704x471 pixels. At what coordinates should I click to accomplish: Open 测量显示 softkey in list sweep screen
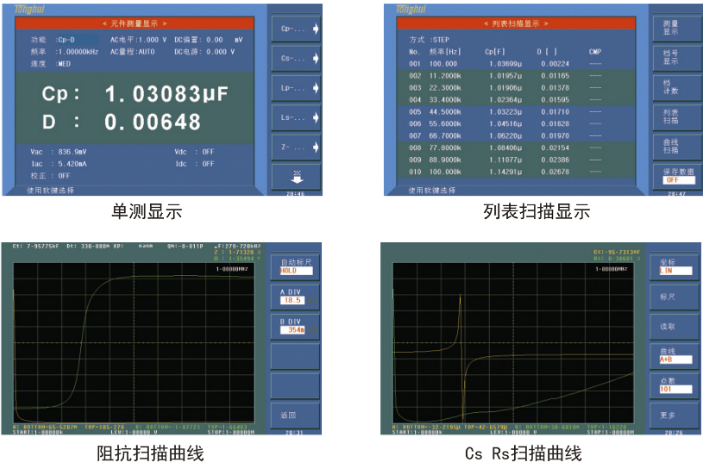(x=677, y=28)
